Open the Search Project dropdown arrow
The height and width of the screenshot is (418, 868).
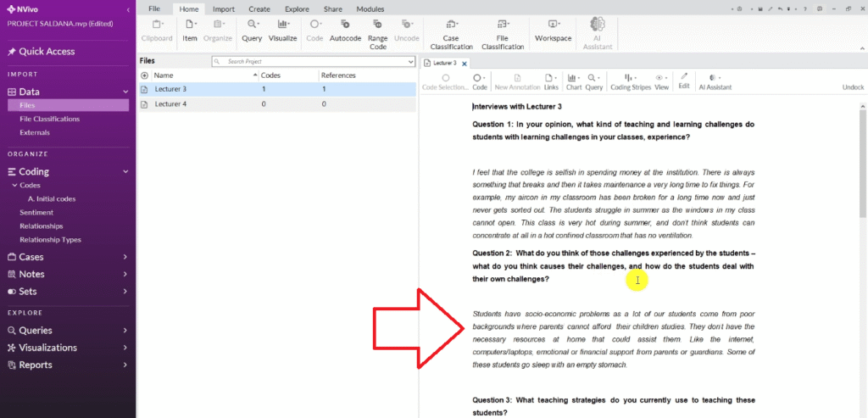[409, 62]
